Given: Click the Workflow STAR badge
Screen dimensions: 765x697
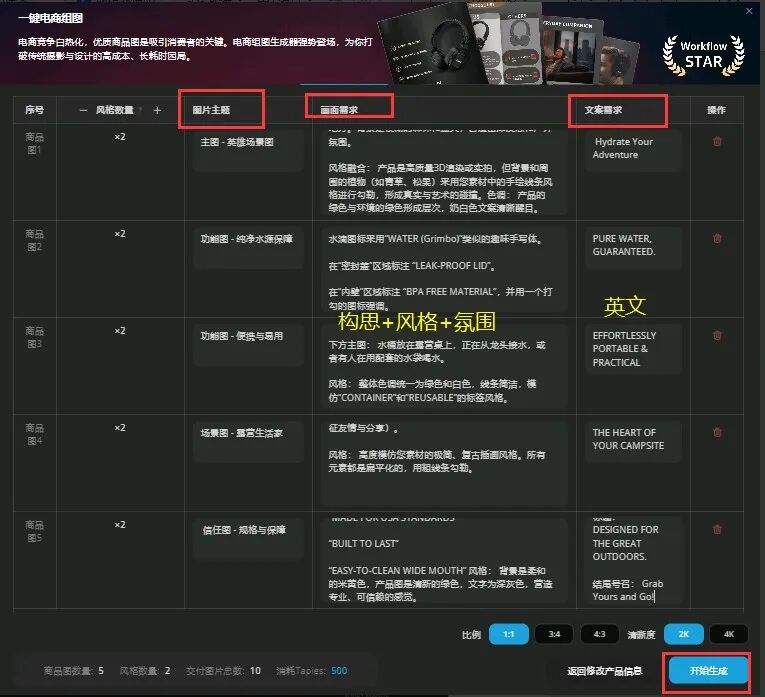Looking at the screenshot, I should tap(704, 55).
